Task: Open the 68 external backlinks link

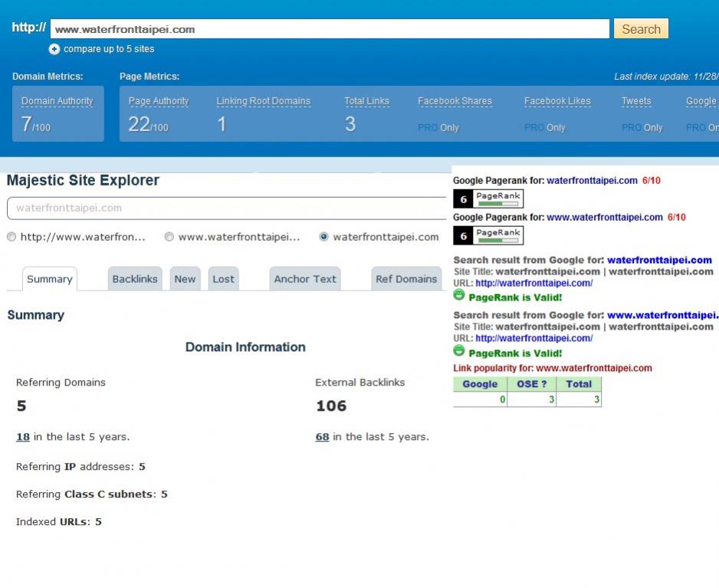Action: (x=323, y=437)
